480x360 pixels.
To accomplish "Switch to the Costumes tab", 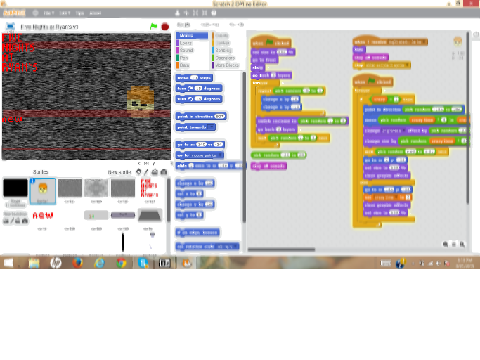I will pos(210,25).
